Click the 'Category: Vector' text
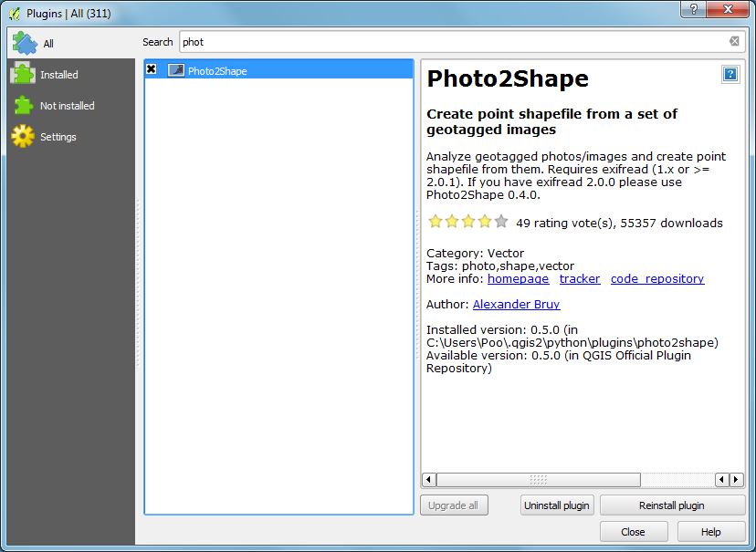Viewport: 756px width, 552px height. click(x=476, y=254)
